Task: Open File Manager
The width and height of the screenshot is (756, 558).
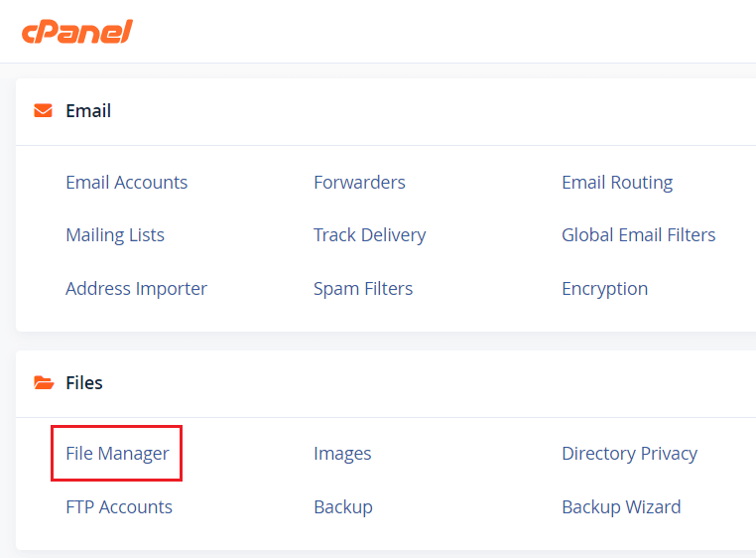Action: click(x=117, y=454)
